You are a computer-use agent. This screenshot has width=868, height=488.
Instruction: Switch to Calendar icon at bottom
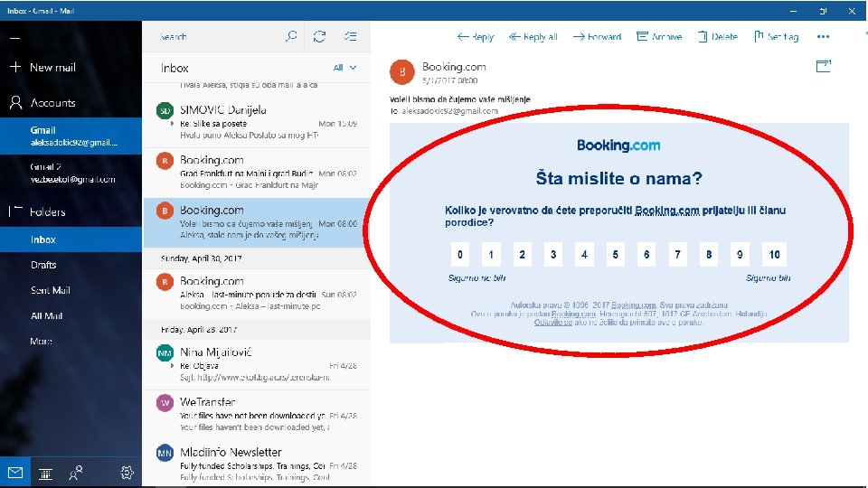pos(45,473)
